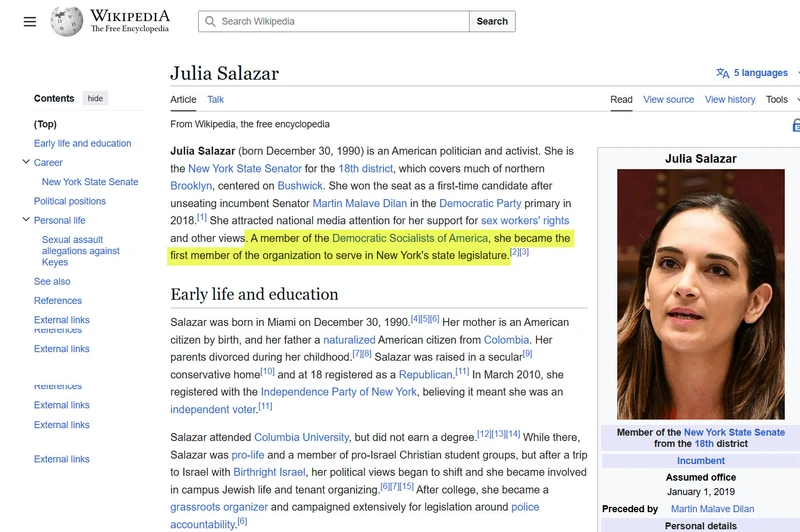
Task: Open the independent voter link
Action: point(213,409)
